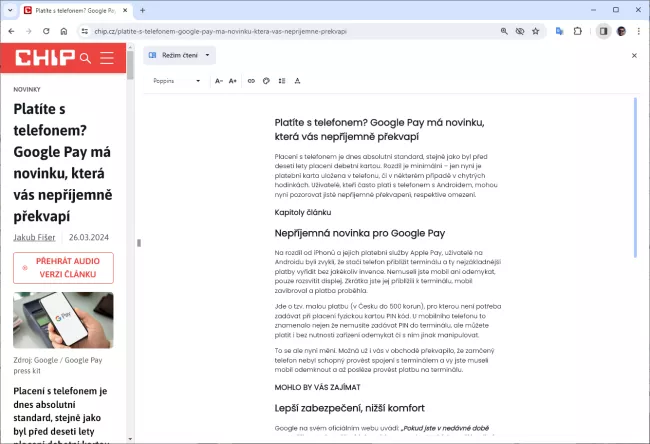Viewport: 650px width, 444px height.
Task: Open the browser Extensions puzzle icon
Action: [x=577, y=31]
